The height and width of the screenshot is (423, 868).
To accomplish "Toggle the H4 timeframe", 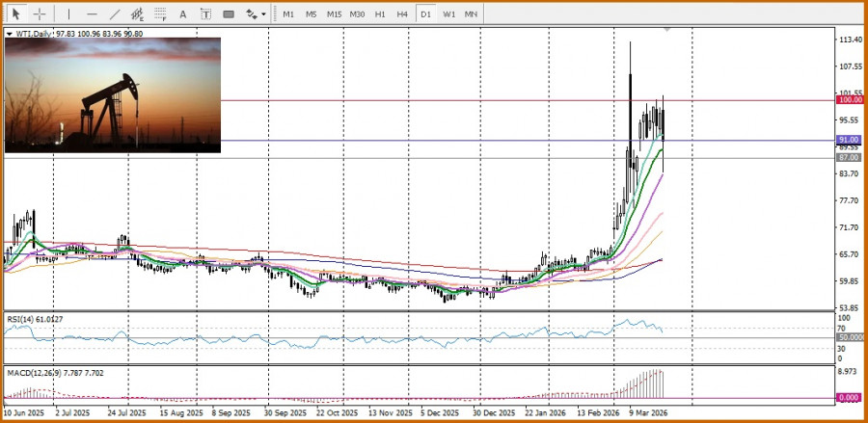I will point(402,14).
